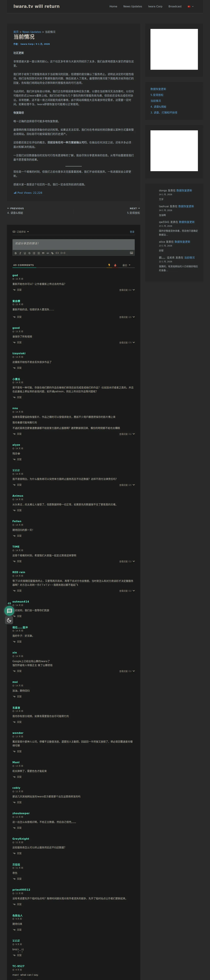Click 回复 under priest99512's comment
Viewport: 210px width, 980px height.
click(19, 904)
